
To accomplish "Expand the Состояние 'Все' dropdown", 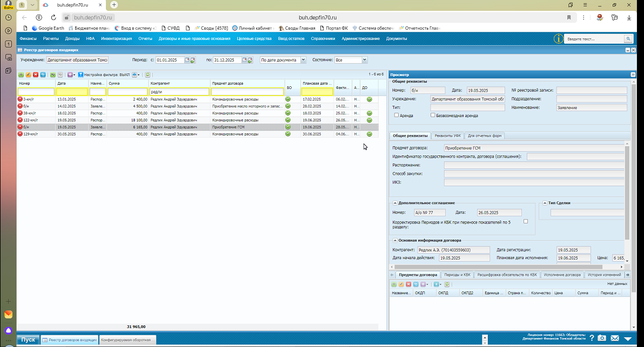I will [x=364, y=60].
